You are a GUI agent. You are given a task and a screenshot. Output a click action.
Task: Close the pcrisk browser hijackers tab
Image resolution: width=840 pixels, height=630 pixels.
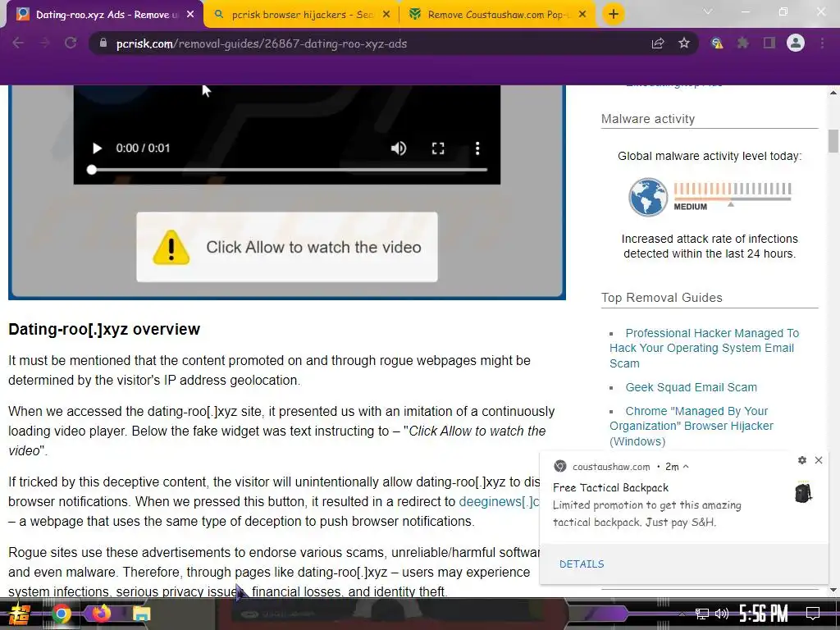click(x=386, y=15)
